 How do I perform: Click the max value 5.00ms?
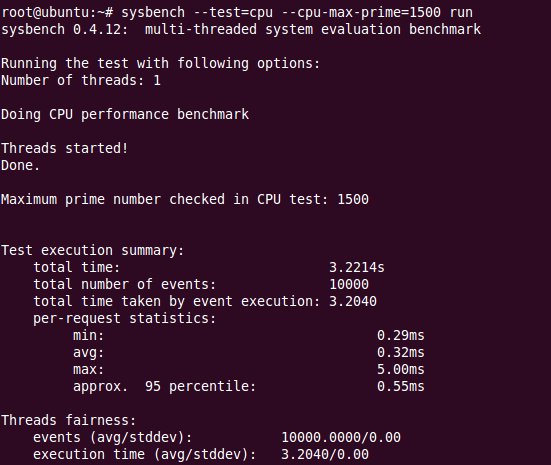click(x=401, y=369)
